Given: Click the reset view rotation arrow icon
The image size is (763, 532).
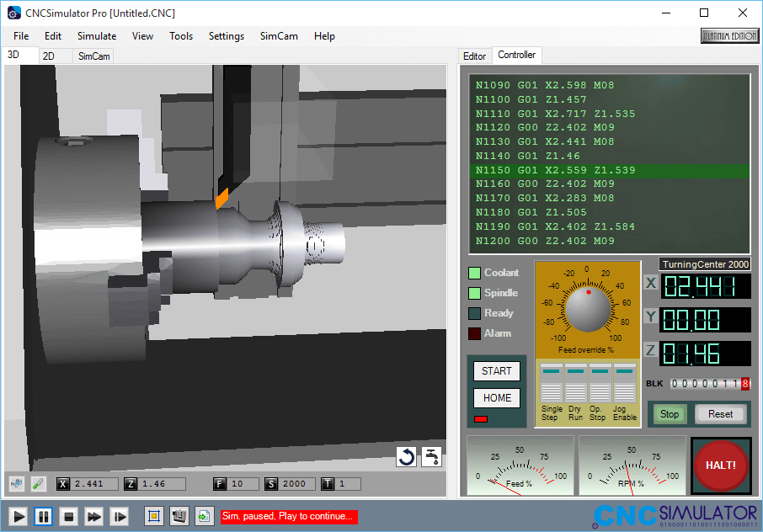Looking at the screenshot, I should pyautogui.click(x=406, y=457).
